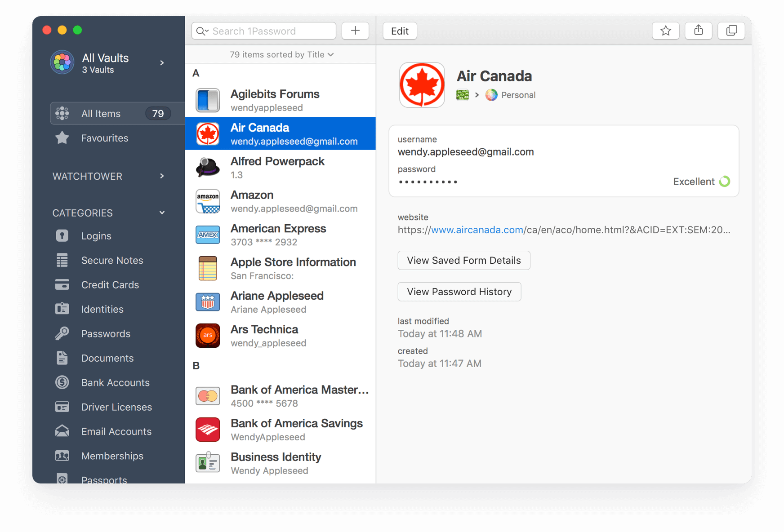Open the Documents category
The width and height of the screenshot is (784, 532).
[107, 358]
